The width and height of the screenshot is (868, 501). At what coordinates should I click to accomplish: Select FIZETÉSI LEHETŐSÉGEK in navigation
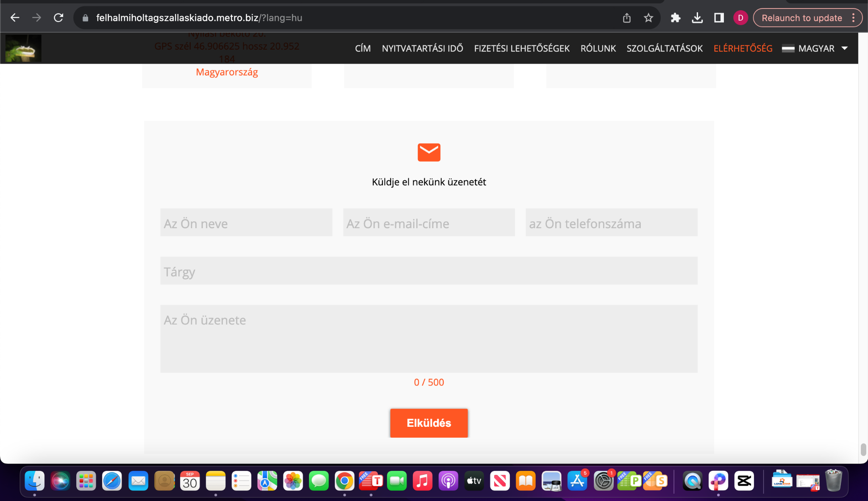coord(522,48)
